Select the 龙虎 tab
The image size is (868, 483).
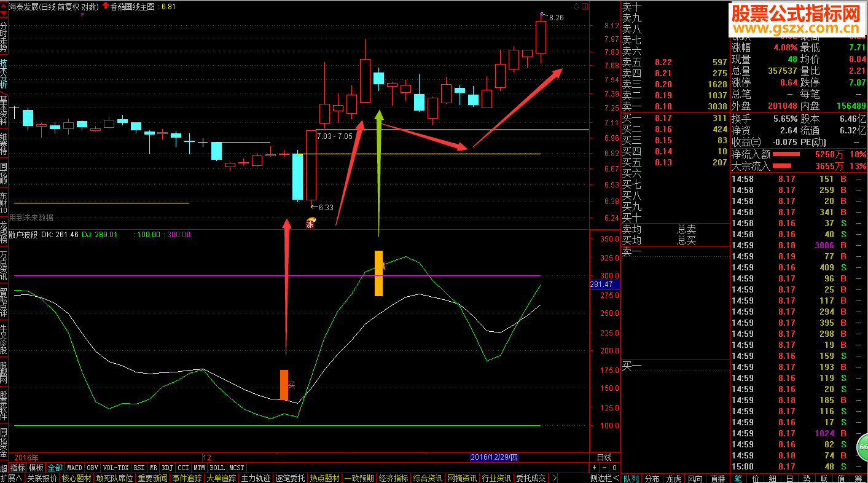674,478
